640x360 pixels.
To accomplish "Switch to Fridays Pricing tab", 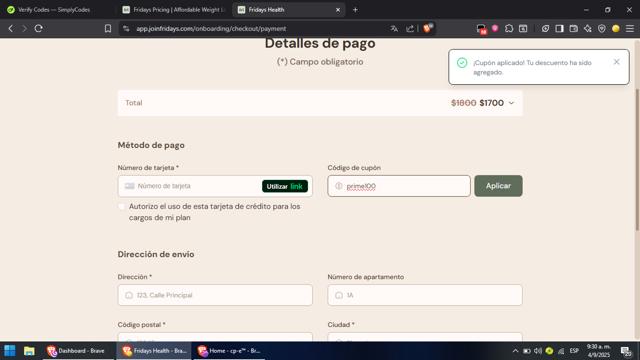I will (174, 9).
